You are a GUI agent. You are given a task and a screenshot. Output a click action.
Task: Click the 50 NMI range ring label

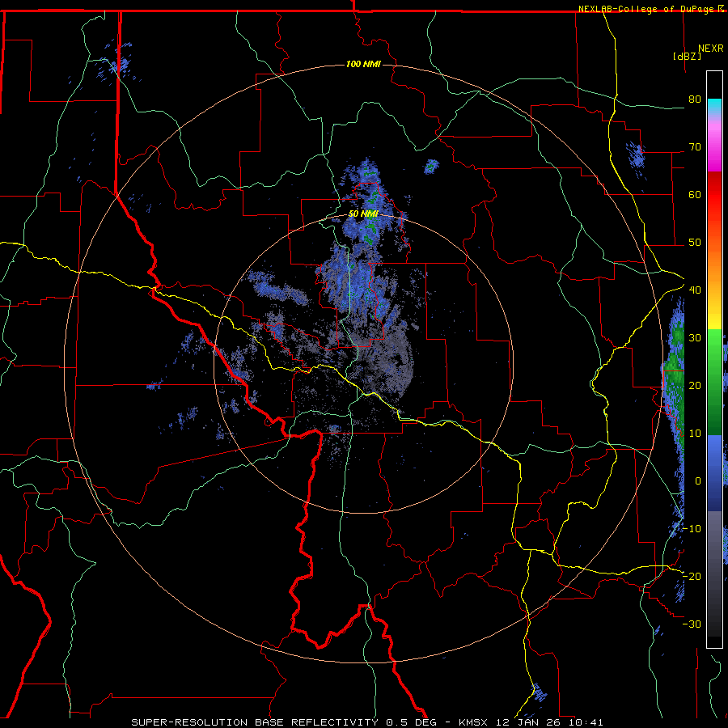point(363,214)
